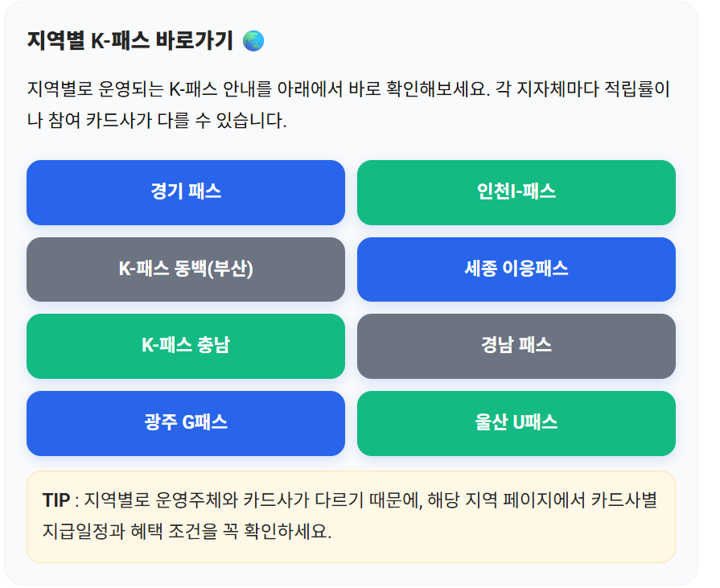The width and height of the screenshot is (720, 588).
Task: Click the gray 경남 패스 button
Action: click(x=517, y=347)
